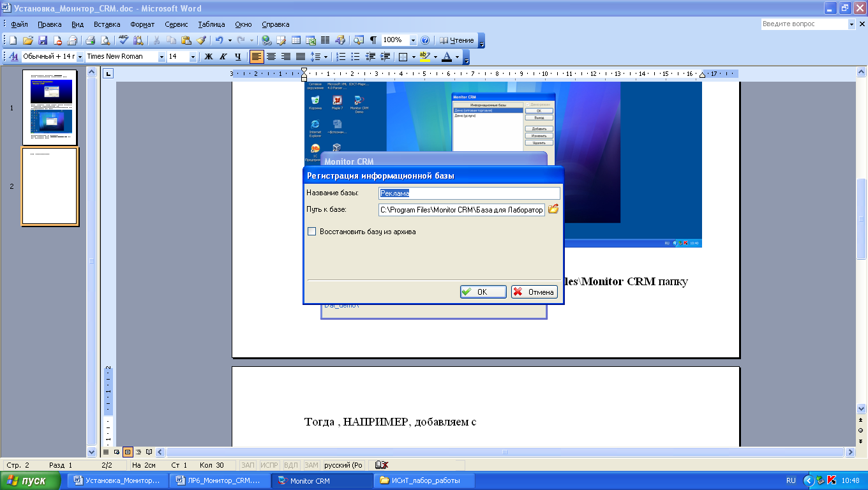Viewport: 868px width, 490px height.
Task: Apply yellow highlight color button
Action: click(x=425, y=57)
